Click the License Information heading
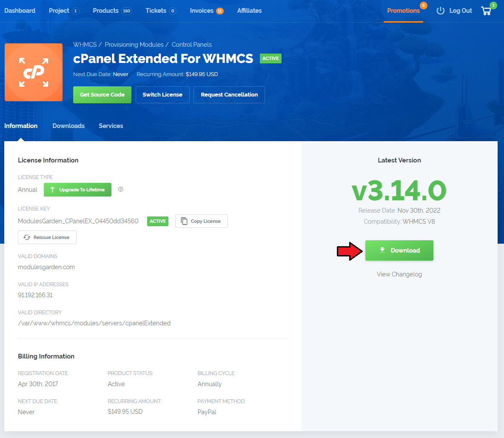 pyautogui.click(x=48, y=160)
